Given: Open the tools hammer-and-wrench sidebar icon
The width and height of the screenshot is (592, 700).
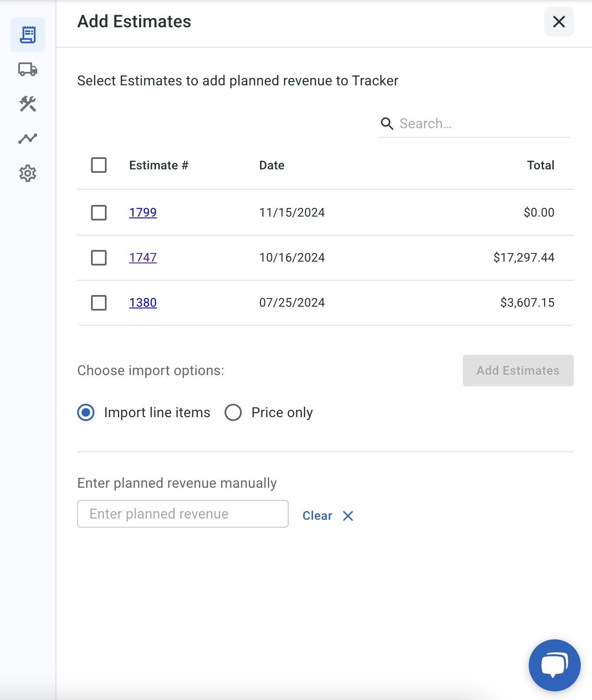Looking at the screenshot, I should pyautogui.click(x=28, y=104).
